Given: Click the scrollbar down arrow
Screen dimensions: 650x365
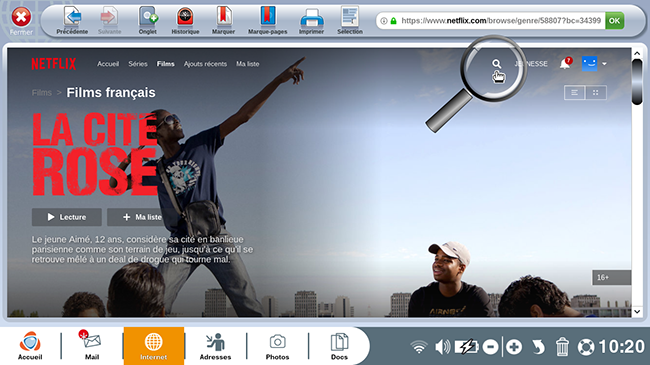Looking at the screenshot, I should click(x=637, y=311).
